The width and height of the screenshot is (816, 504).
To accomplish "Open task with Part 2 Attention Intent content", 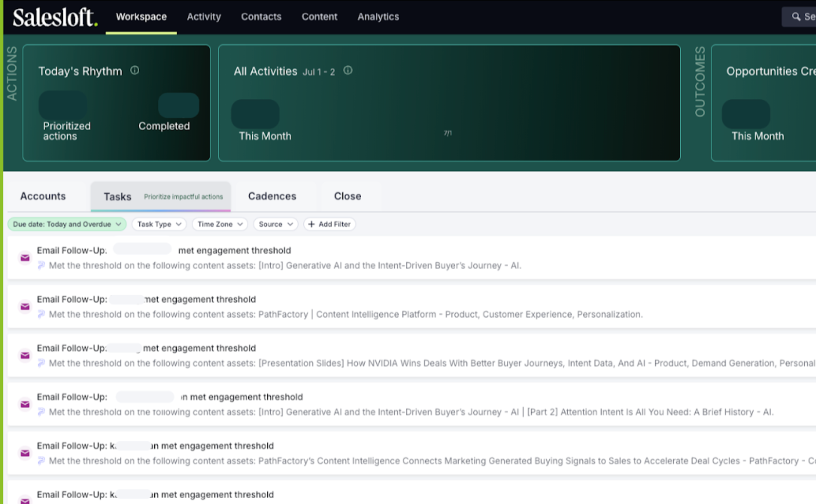I will [411, 404].
